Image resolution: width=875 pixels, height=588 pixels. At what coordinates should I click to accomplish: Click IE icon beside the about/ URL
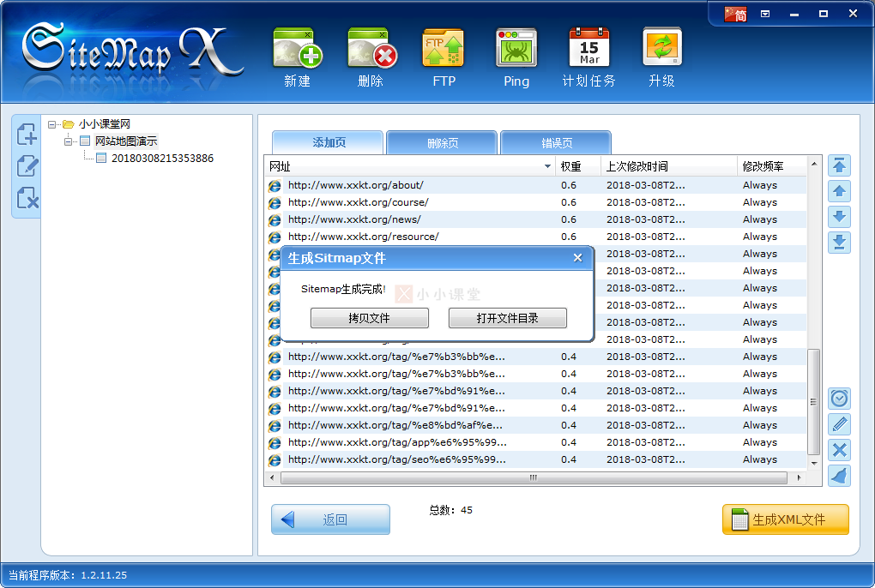pyautogui.click(x=274, y=186)
